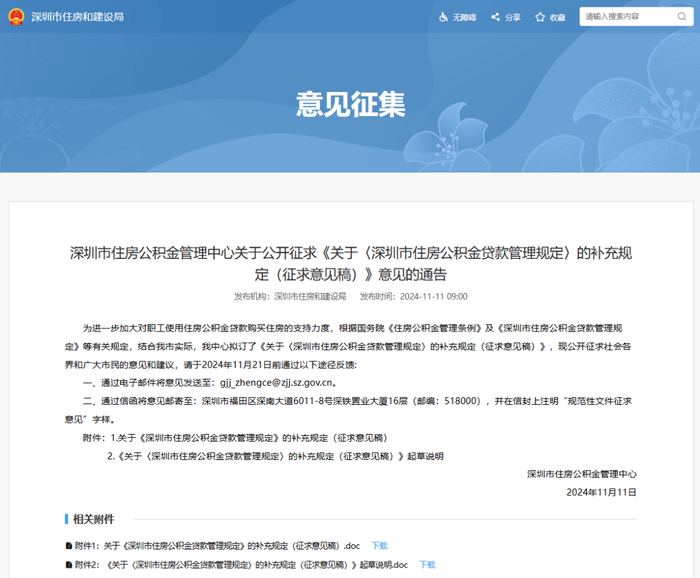Click the magnifier search icon
Viewport: 700px width, 578px height.
[682, 17]
